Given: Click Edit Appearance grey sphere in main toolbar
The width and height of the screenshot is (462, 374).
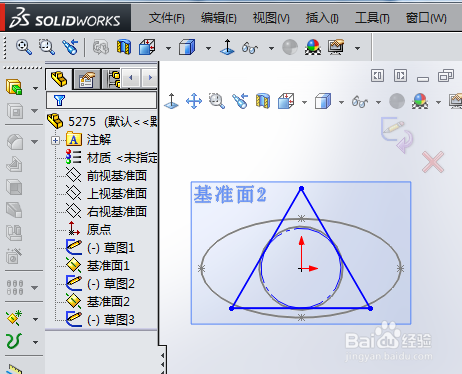Looking at the screenshot, I should click(x=290, y=47).
